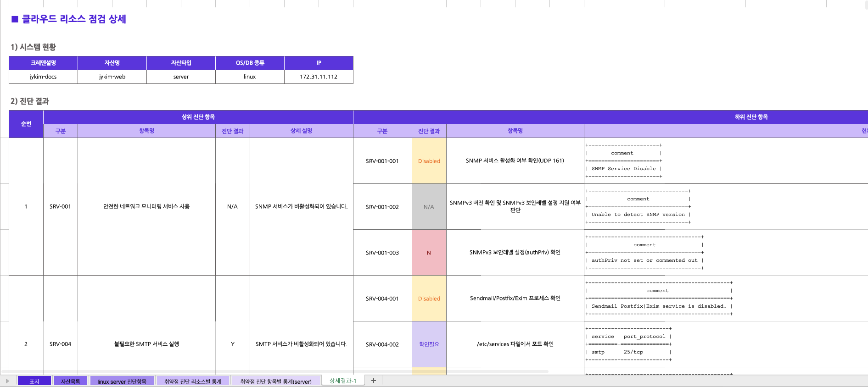Select the jykim-docs credential cell
The width and height of the screenshot is (868, 387).
[43, 77]
